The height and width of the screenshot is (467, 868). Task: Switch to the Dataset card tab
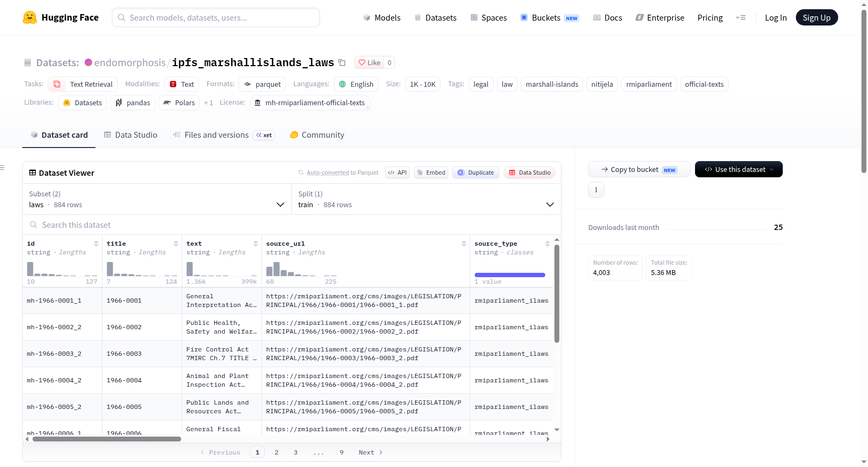click(59, 135)
